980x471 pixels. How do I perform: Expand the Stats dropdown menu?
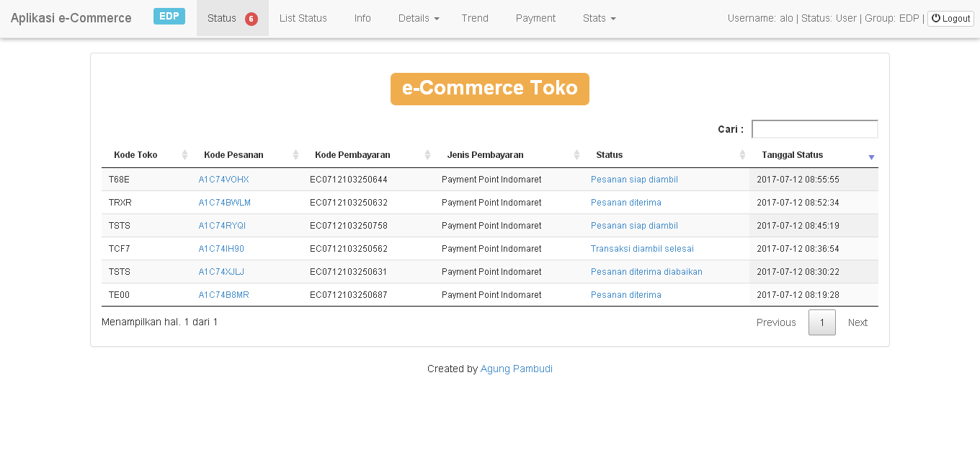pyautogui.click(x=599, y=18)
